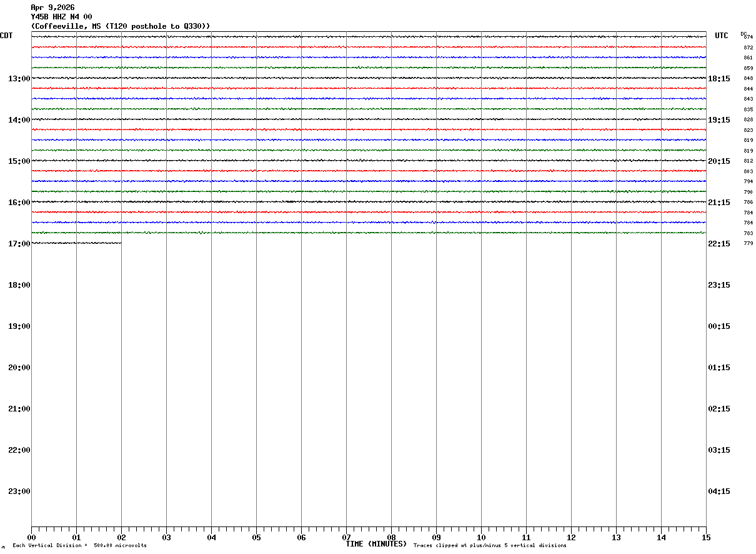Click minute axis label '07'

coord(346,538)
